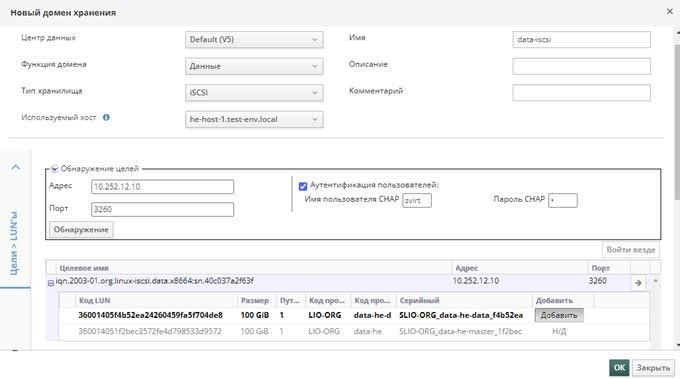The height and width of the screenshot is (379, 680).
Task: Click serial SLIO-ORG_data-he-master_1f2bec
Action: 461,331
